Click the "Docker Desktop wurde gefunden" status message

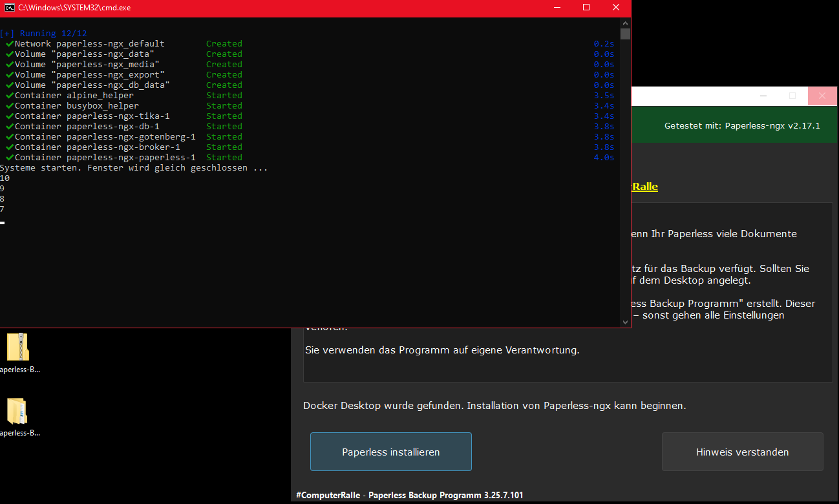pyautogui.click(x=494, y=406)
